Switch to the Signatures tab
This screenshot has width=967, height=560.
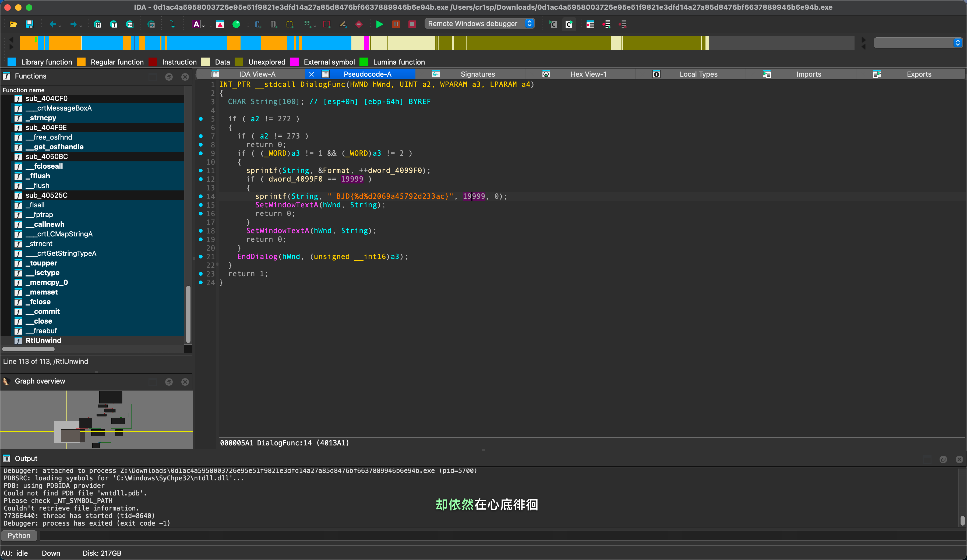tap(477, 74)
